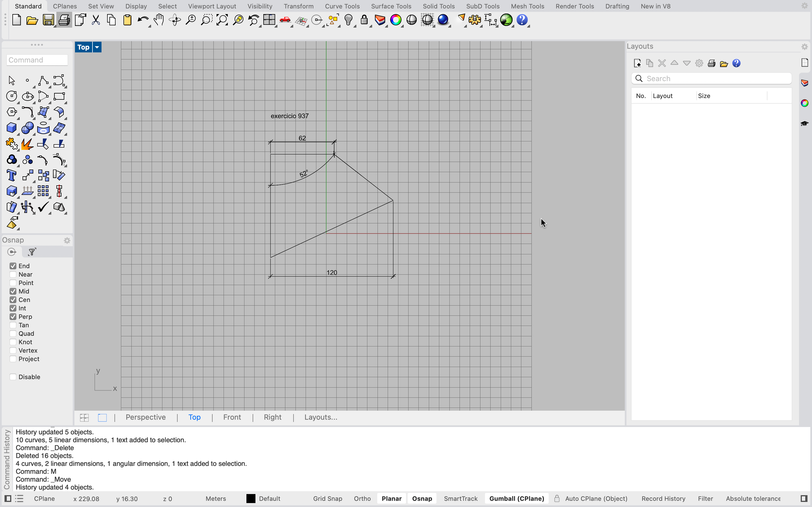The width and height of the screenshot is (812, 507).
Task: Click the Undo arrow icon
Action: (x=143, y=20)
